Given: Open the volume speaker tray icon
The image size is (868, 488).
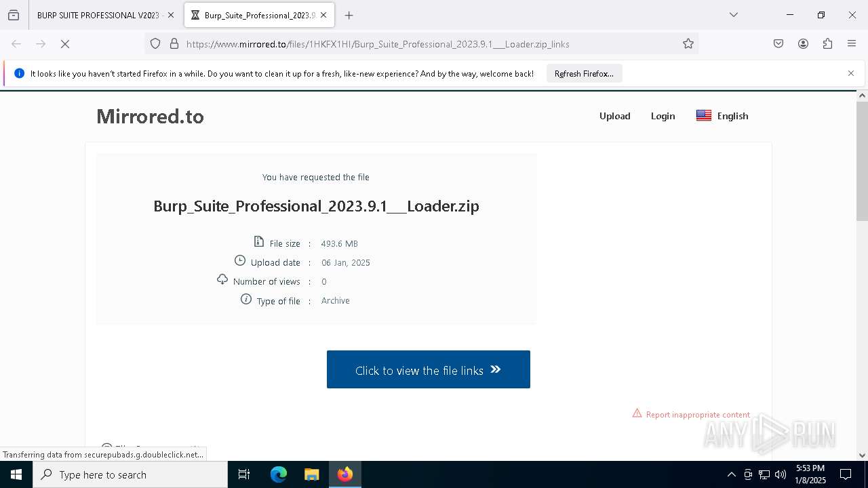Looking at the screenshot, I should [x=781, y=474].
